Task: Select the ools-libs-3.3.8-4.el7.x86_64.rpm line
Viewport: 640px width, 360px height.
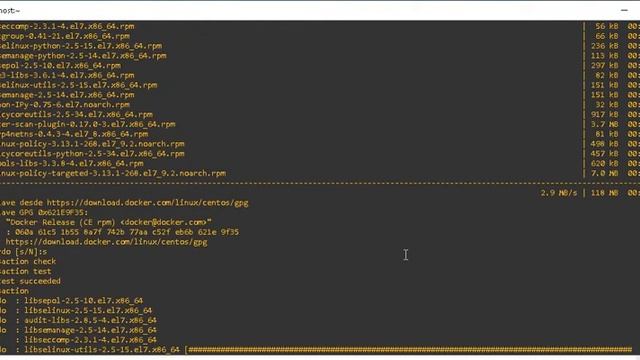Action: (72, 163)
